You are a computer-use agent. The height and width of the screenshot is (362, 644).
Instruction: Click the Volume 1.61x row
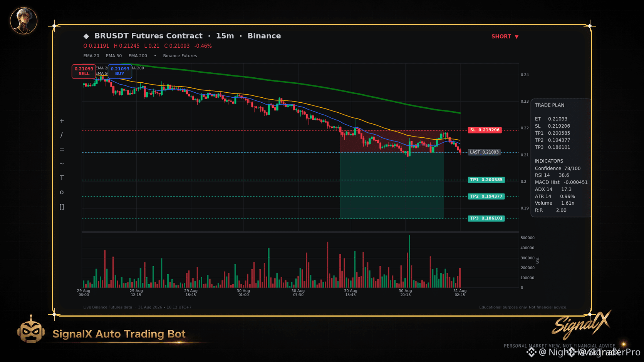pos(555,204)
